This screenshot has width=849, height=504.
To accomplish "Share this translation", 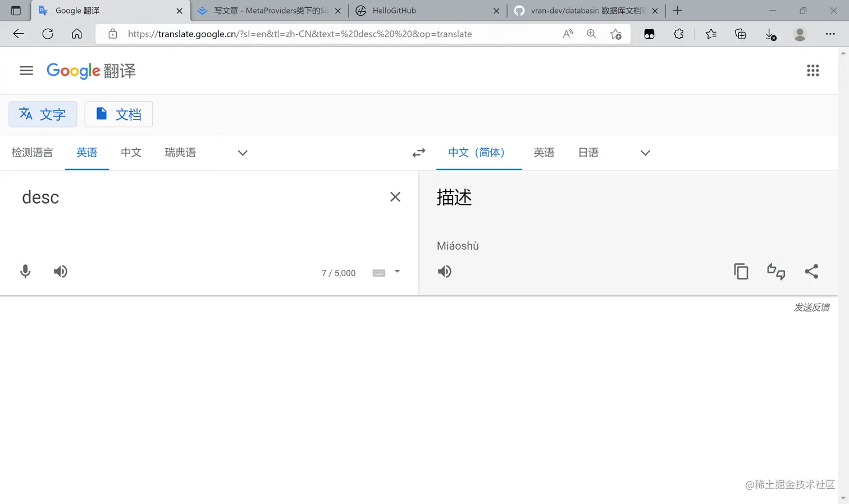I will 811,272.
